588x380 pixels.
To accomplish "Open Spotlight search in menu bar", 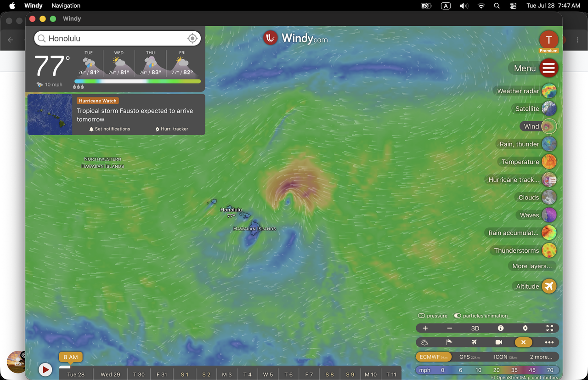I will [497, 6].
